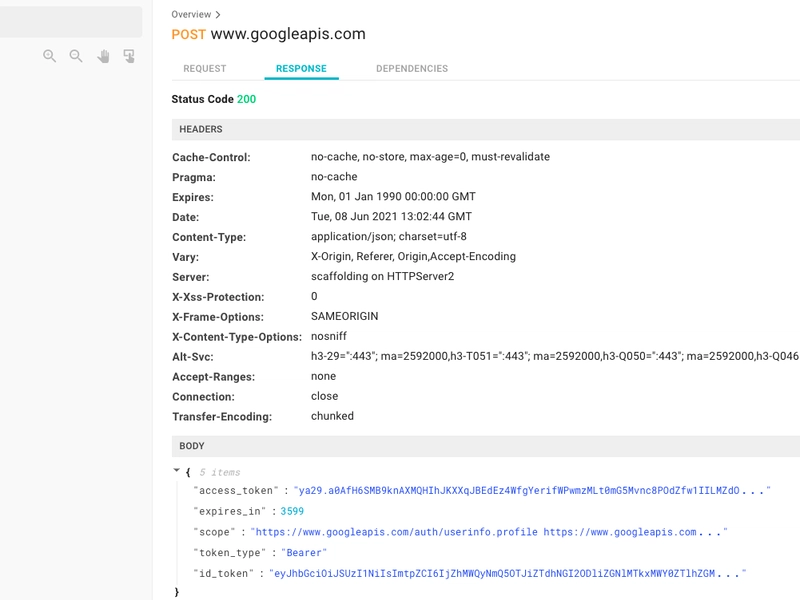Click the zoom in magnifier icon

point(49,56)
